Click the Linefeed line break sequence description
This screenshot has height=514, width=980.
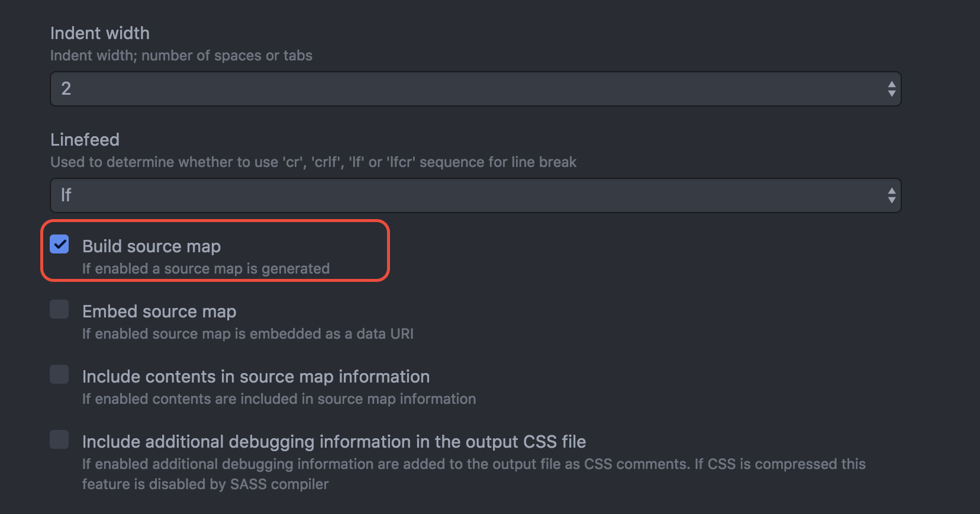pyautogui.click(x=313, y=162)
